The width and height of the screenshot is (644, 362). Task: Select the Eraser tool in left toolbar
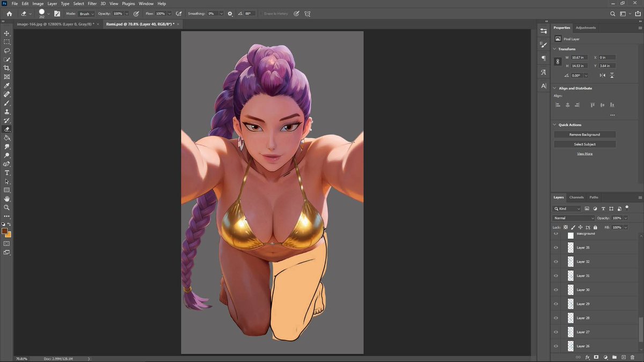click(7, 129)
